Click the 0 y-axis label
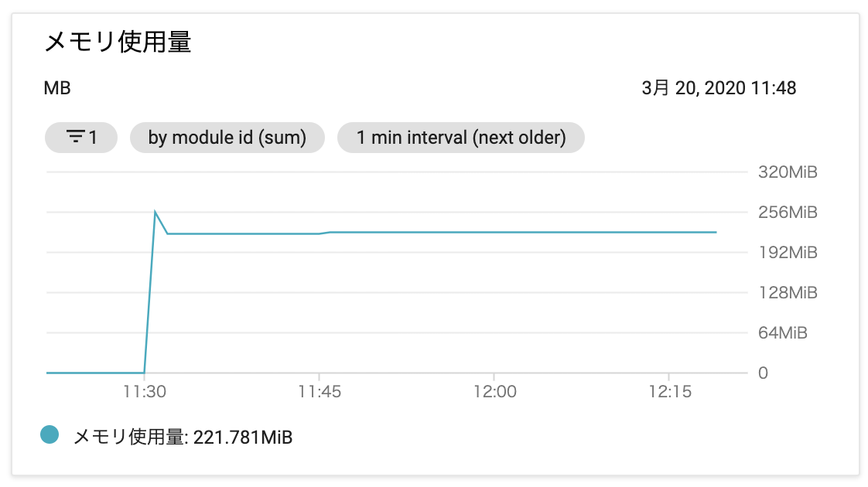Viewport: 868px width, 487px height. click(763, 373)
